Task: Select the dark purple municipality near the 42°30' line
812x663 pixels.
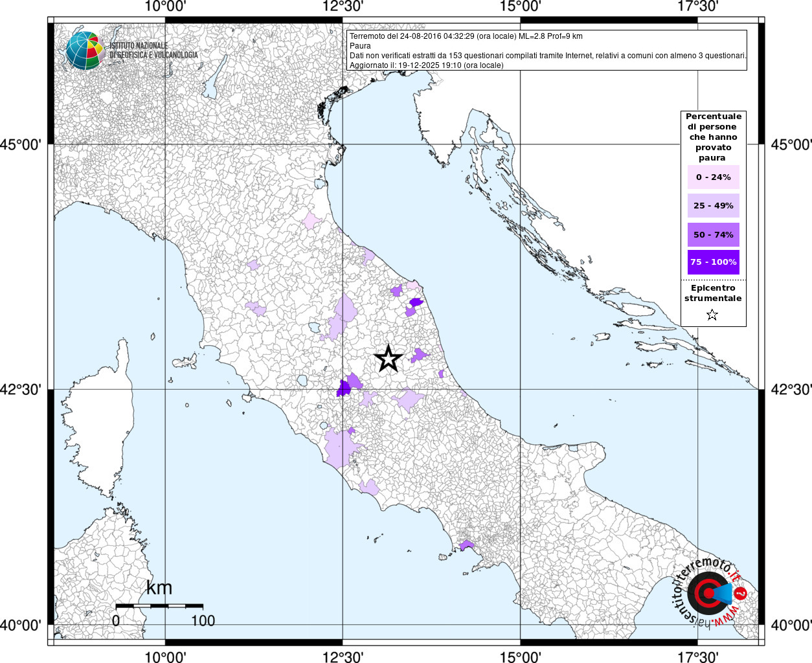Action: coord(344,388)
